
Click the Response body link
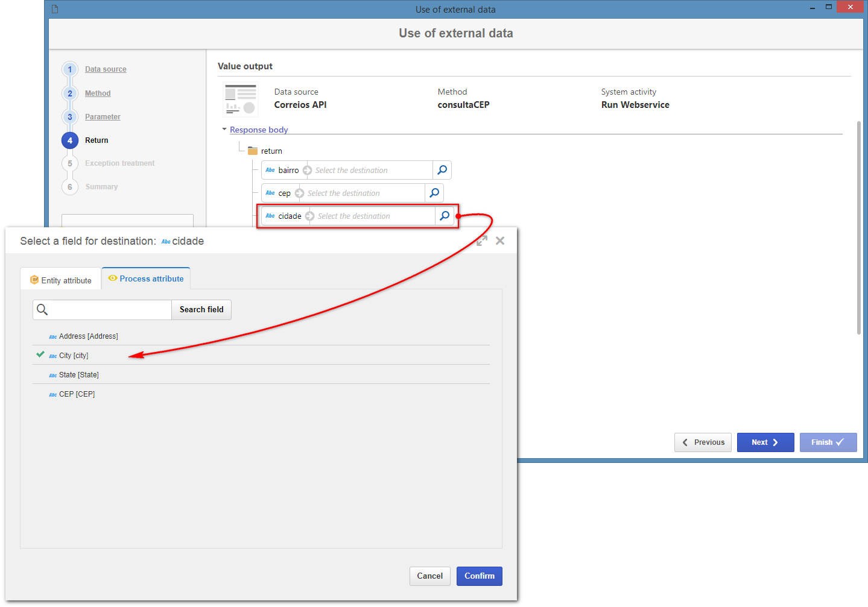[259, 130]
